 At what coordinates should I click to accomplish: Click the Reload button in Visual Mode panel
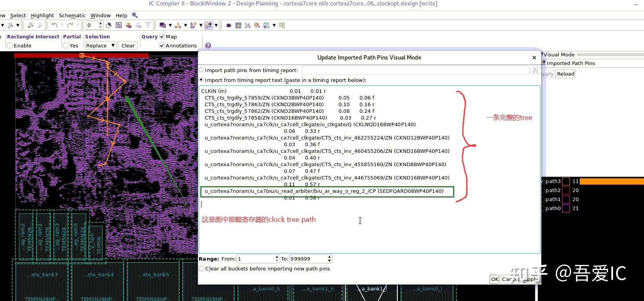pyautogui.click(x=566, y=74)
